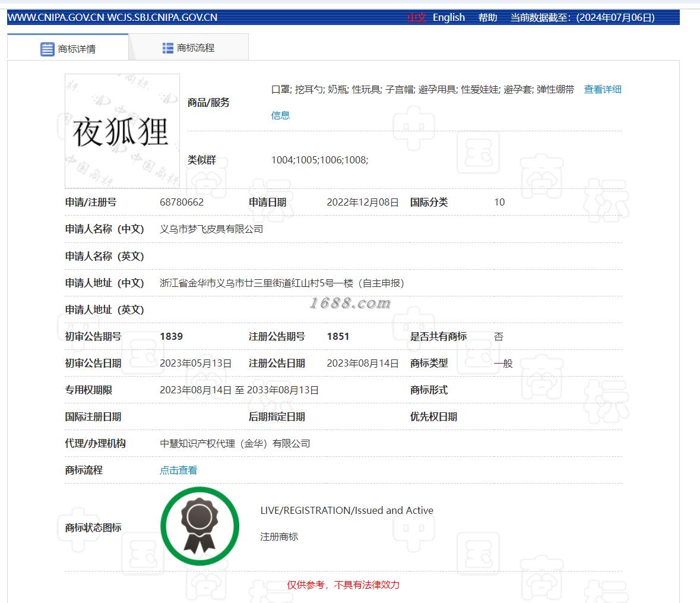Select exclusive right period 2023年08月14日 至 2033年08月13日
The image size is (700, 603).
pos(239,390)
